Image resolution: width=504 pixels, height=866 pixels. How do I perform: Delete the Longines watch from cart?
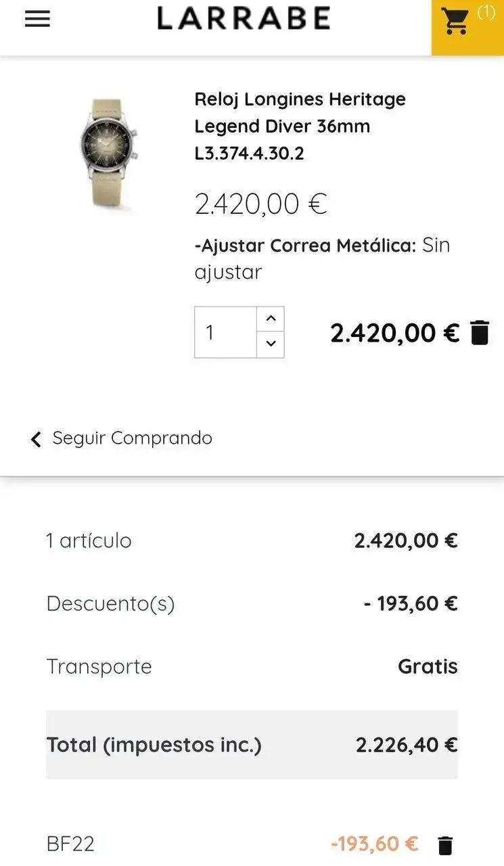point(480,333)
